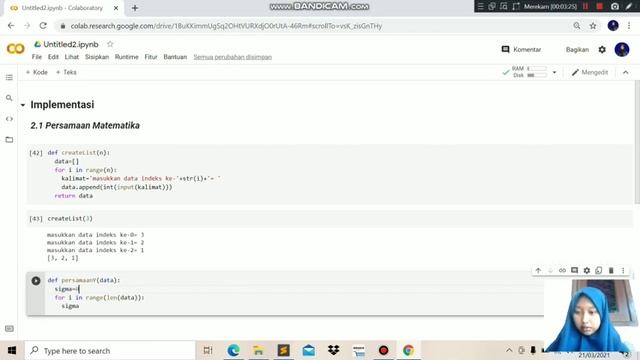Open Chrome three-dot menu
Screen dimensions: 640x360
[629, 25]
